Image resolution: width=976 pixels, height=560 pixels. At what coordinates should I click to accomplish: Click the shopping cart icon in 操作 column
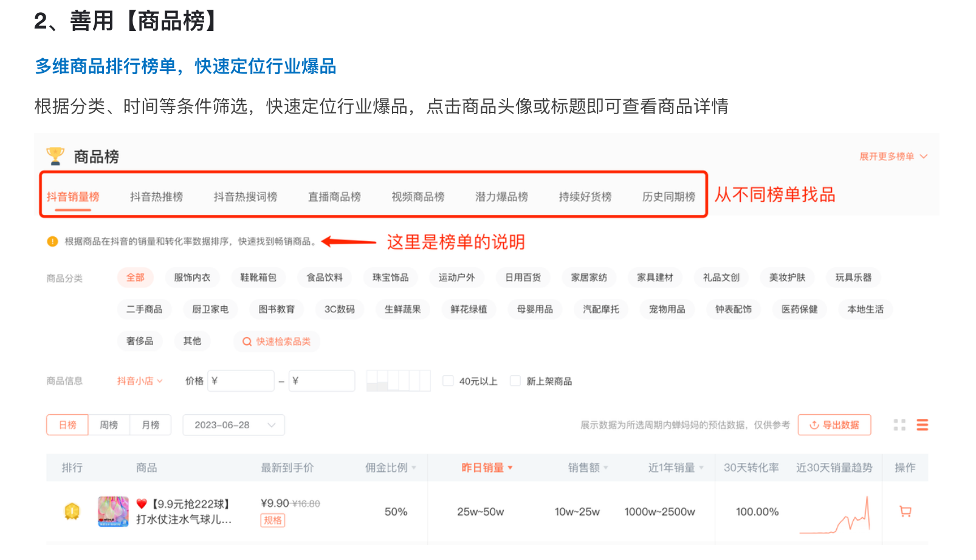tap(906, 511)
